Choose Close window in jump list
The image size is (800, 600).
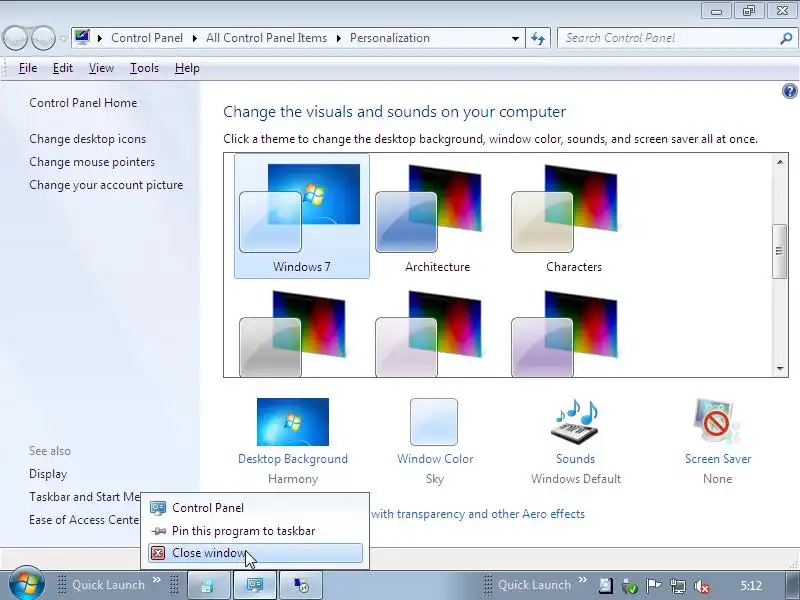click(x=255, y=553)
